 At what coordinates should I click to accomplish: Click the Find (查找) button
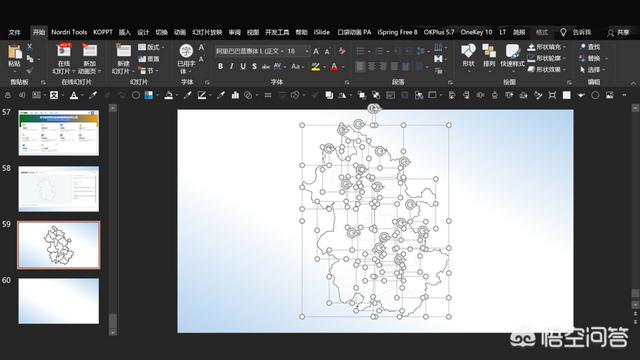point(589,47)
